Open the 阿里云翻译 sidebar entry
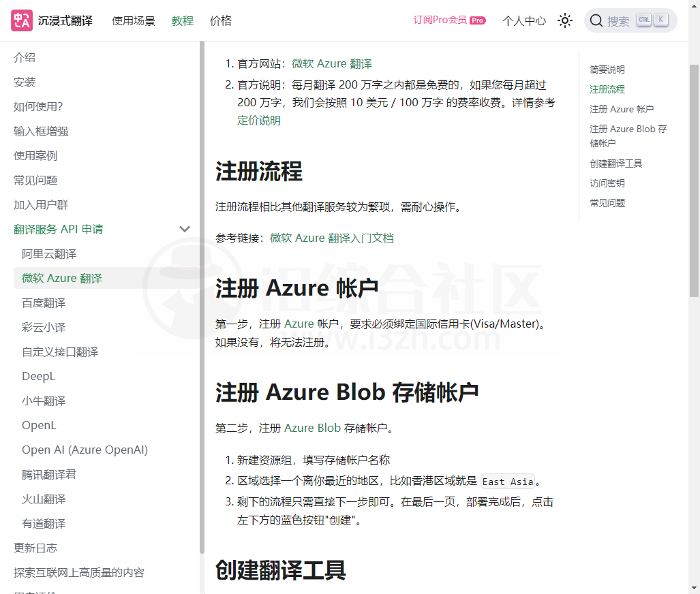 [49, 254]
